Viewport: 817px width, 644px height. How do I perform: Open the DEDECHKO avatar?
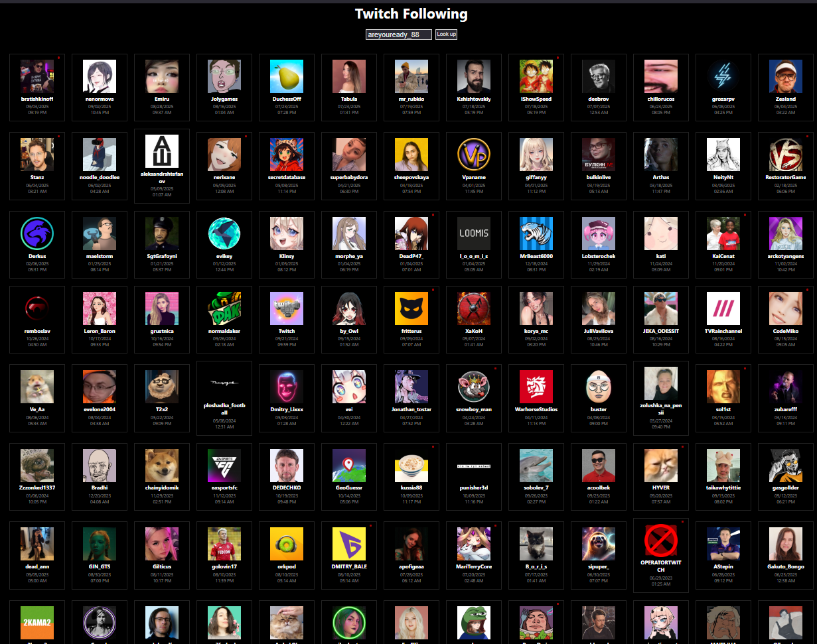click(x=287, y=466)
